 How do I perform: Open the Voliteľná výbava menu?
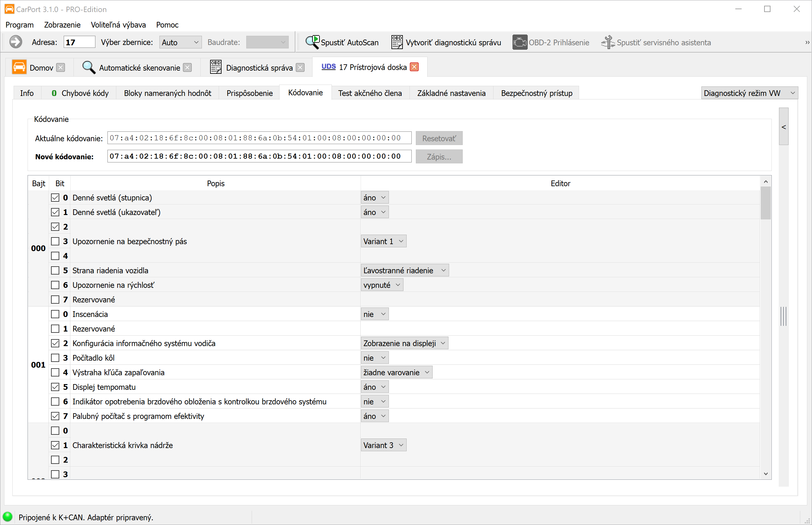pos(118,25)
